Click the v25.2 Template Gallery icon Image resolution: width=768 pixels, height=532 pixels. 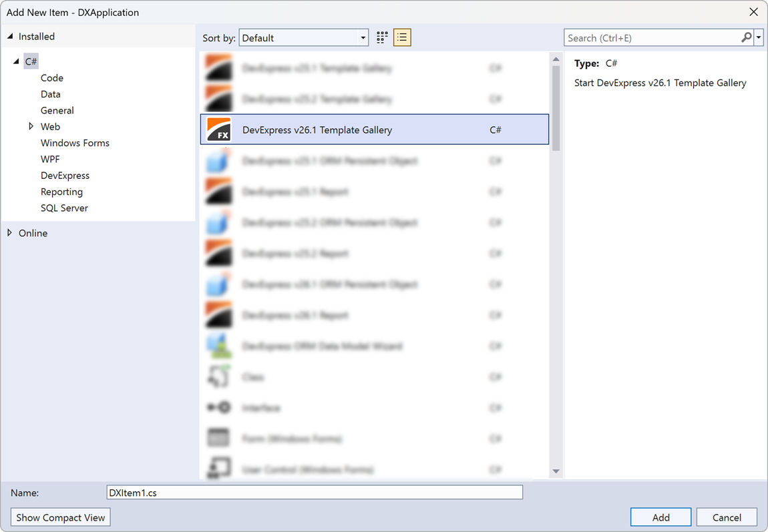click(x=218, y=98)
